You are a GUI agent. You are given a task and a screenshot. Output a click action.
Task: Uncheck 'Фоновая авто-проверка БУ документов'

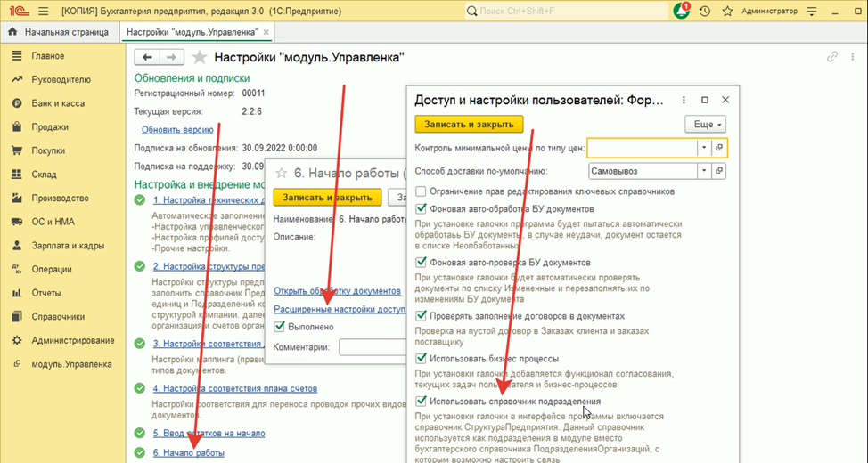[x=421, y=262]
